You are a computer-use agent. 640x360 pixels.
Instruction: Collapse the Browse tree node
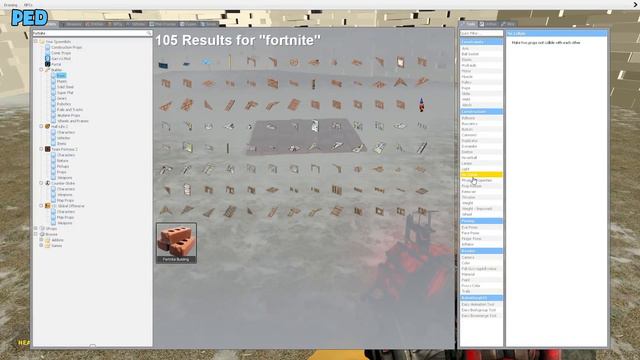[36, 234]
